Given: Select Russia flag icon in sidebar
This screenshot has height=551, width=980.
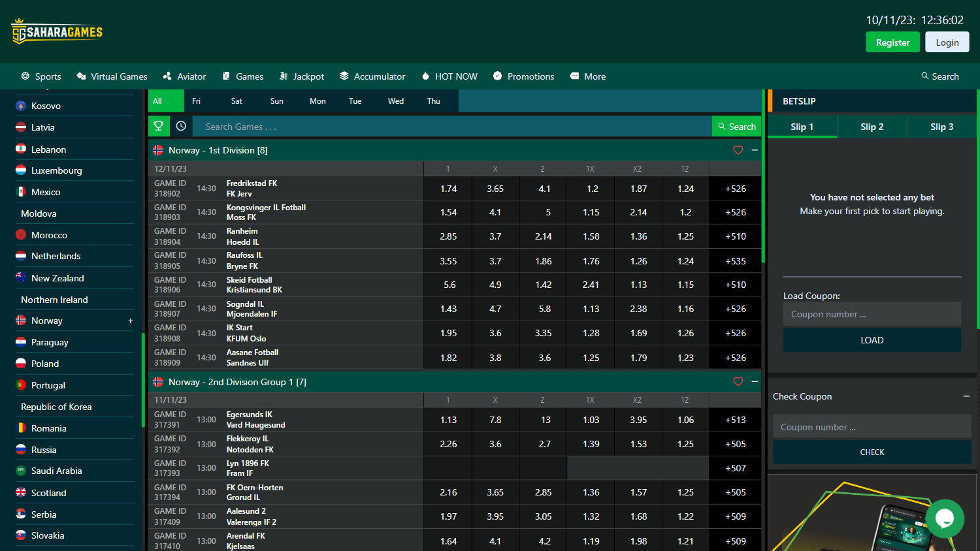Looking at the screenshot, I should (21, 450).
